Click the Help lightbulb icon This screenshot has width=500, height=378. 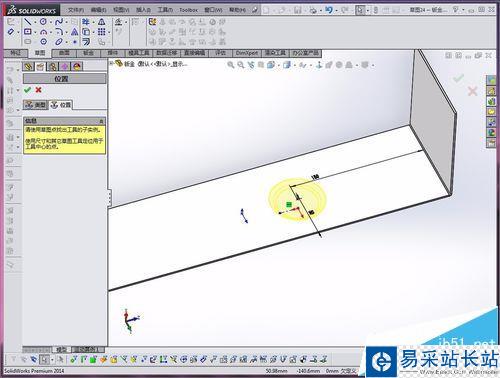coord(456,10)
